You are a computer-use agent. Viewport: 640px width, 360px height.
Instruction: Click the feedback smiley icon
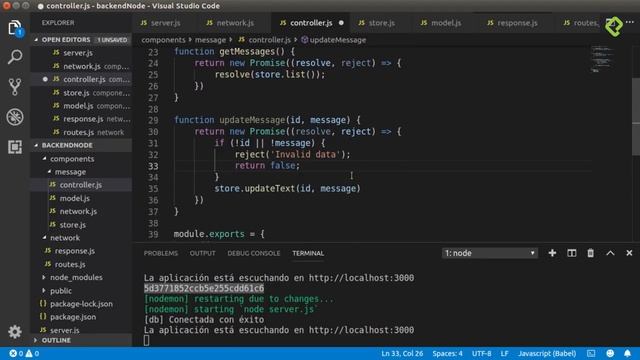[610, 353]
